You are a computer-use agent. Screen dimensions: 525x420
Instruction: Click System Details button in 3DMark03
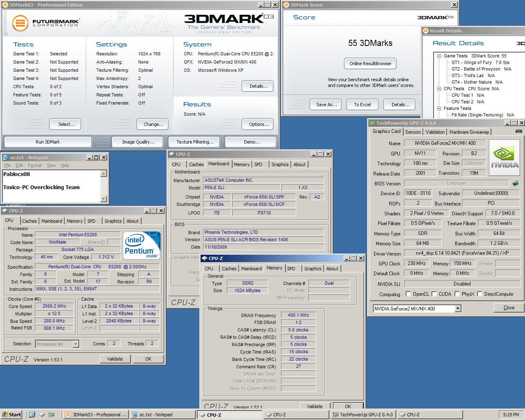tap(258, 86)
